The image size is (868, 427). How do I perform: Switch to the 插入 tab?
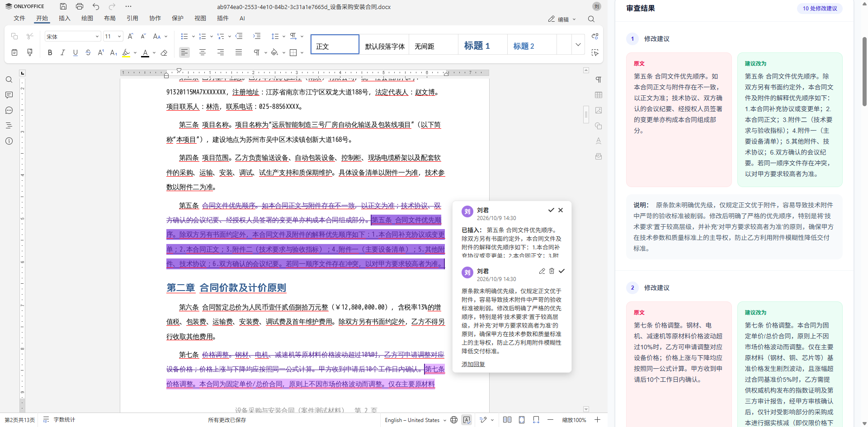click(x=65, y=19)
